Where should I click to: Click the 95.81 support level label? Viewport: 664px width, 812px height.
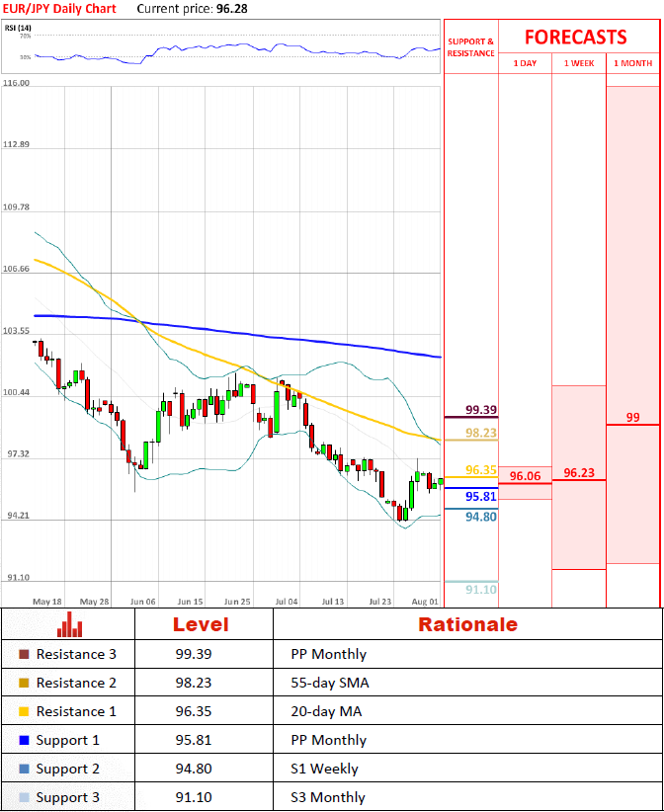[480, 497]
